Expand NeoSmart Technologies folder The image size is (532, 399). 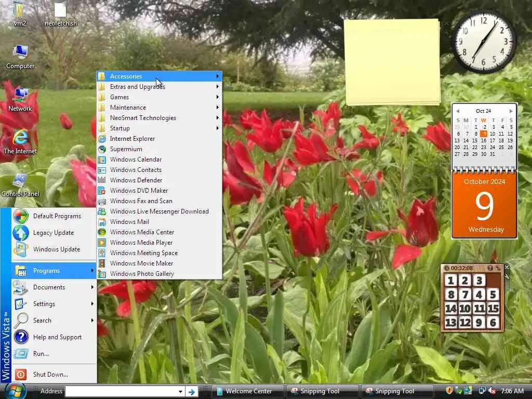(159, 118)
